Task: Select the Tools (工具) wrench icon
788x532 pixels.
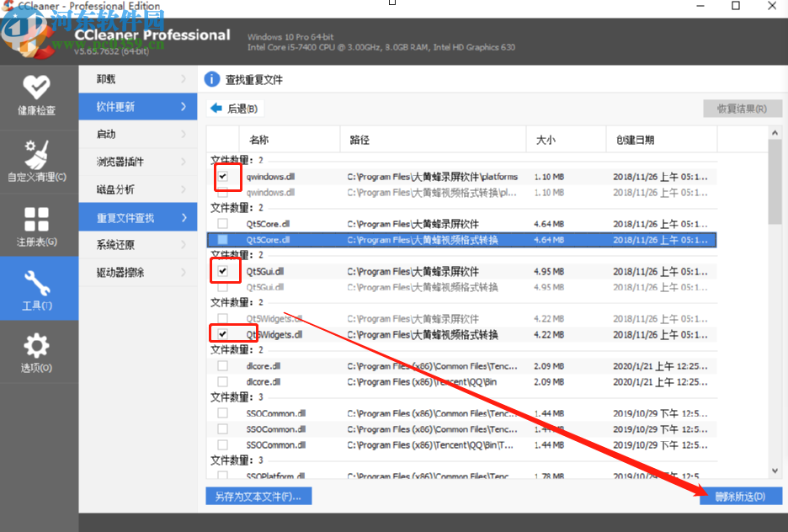Action: 36,282
